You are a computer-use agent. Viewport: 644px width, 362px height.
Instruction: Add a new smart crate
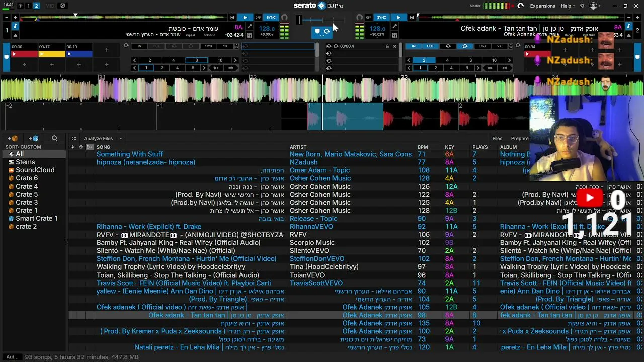(33, 138)
